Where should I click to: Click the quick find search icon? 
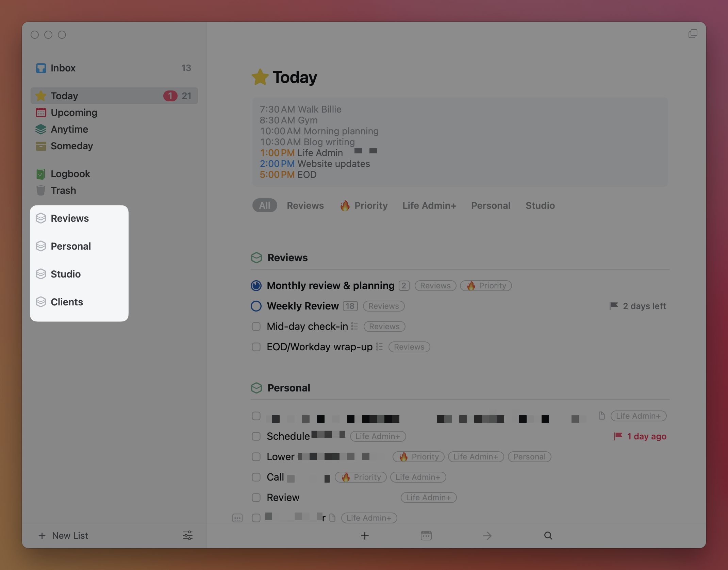coord(548,536)
